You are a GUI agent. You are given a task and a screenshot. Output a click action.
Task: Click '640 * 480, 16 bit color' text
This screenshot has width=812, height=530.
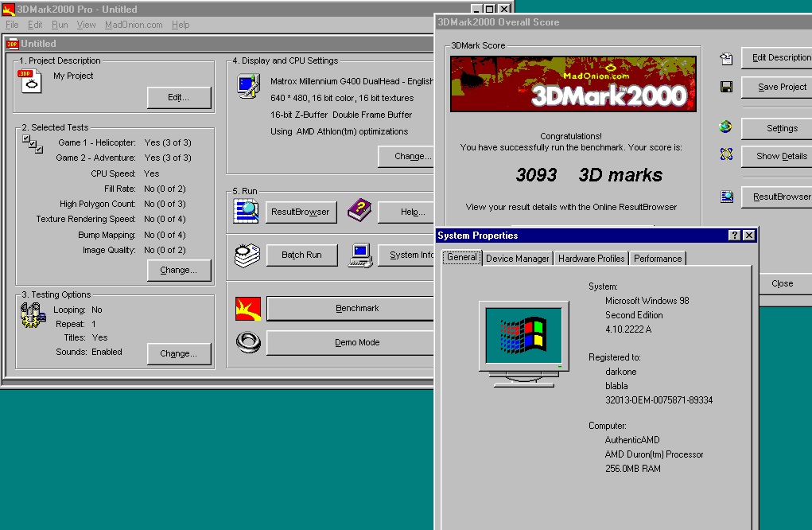click(x=342, y=98)
